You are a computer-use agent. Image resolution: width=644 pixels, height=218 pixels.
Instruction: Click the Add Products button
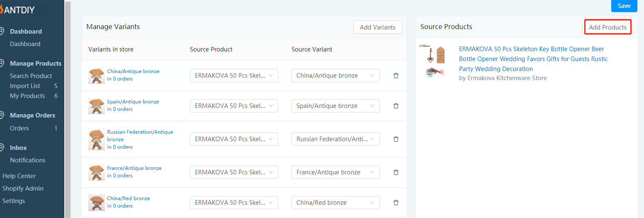point(608,27)
